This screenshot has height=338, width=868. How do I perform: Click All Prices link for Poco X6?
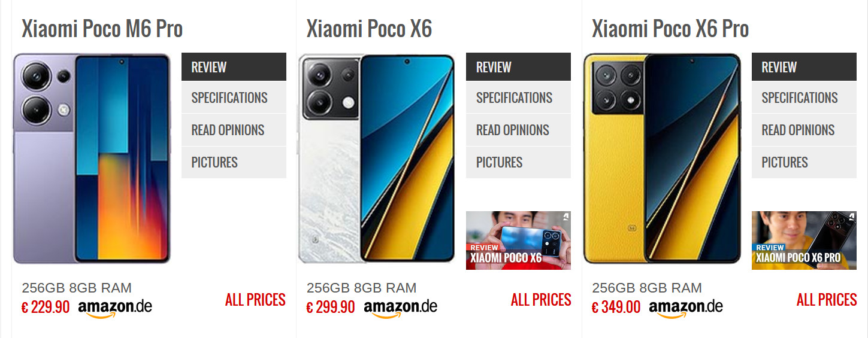541,300
